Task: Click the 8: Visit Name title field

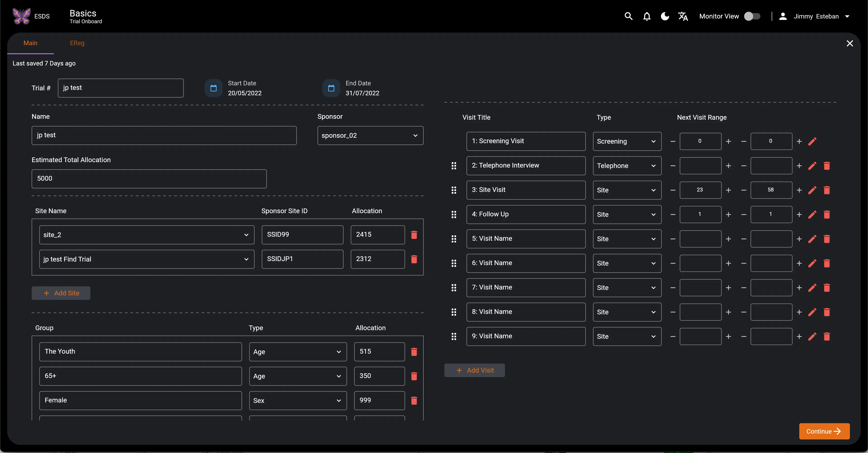Action: click(526, 312)
